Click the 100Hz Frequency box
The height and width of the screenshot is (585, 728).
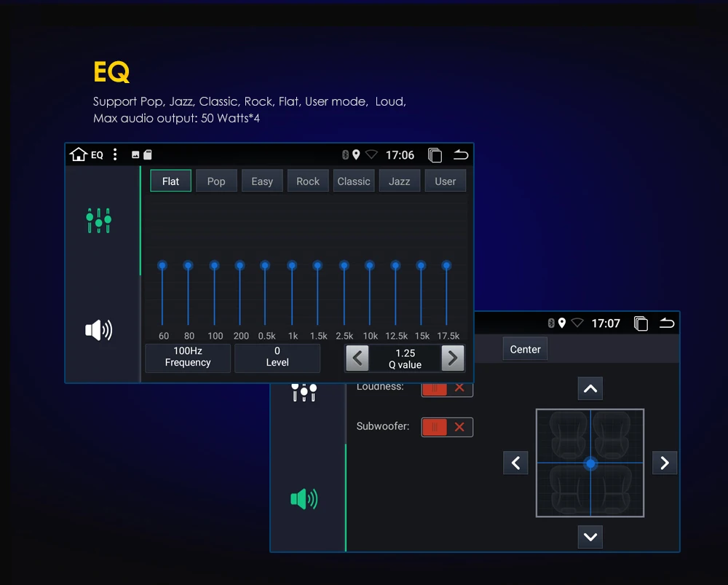click(188, 357)
